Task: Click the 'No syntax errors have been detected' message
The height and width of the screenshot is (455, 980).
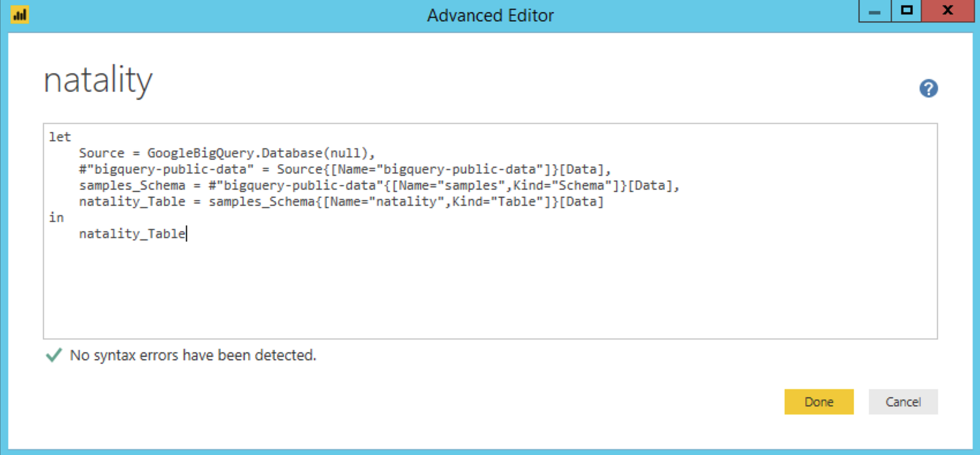Action: coord(193,355)
